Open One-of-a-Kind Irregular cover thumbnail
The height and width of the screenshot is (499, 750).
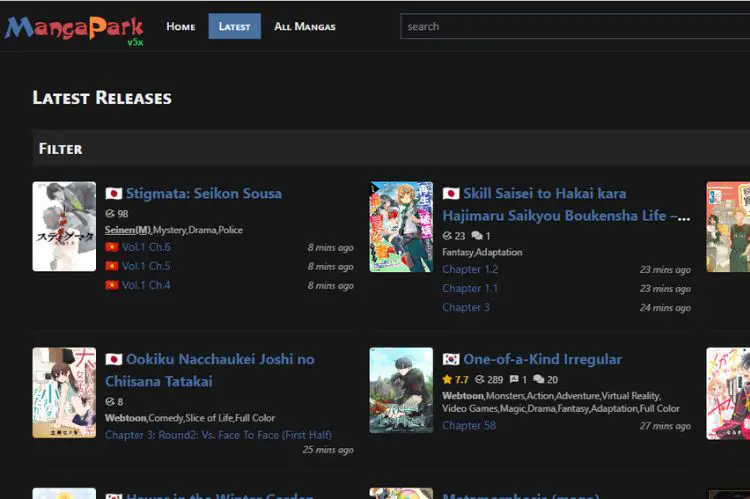pyautogui.click(x=401, y=390)
